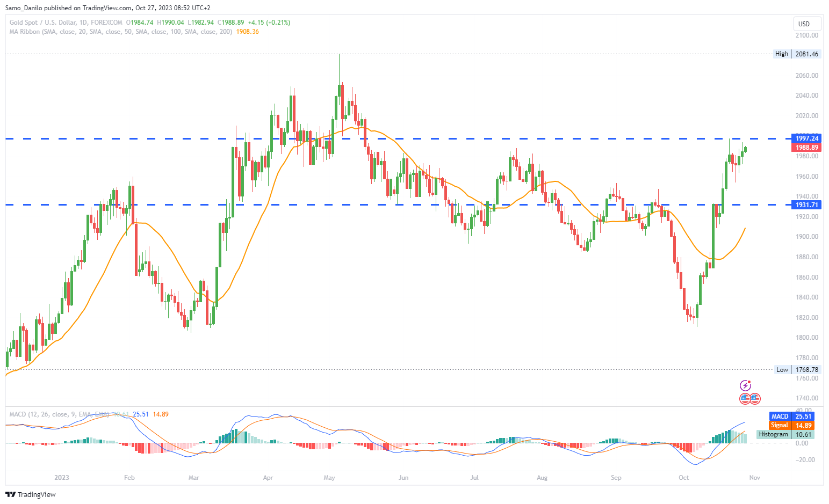Click the right US flag economic event icon

point(755,398)
